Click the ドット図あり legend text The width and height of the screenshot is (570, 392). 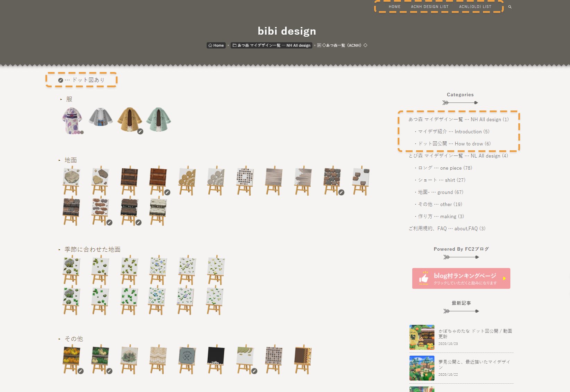coord(88,80)
